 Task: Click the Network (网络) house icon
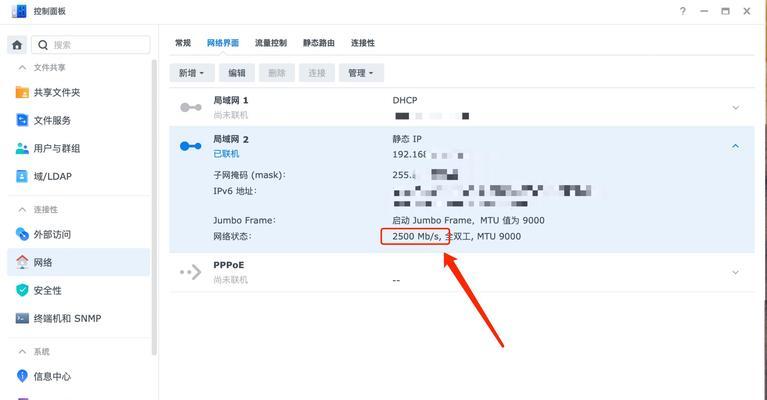(22, 262)
